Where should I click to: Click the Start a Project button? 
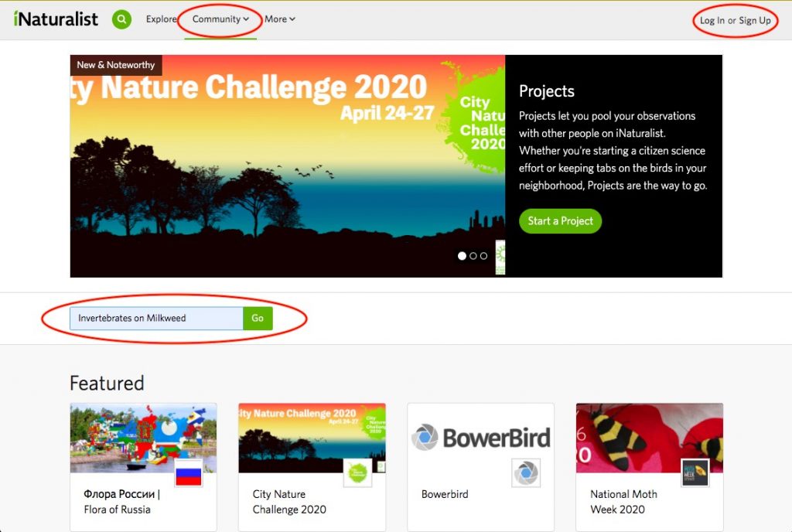pyautogui.click(x=560, y=221)
